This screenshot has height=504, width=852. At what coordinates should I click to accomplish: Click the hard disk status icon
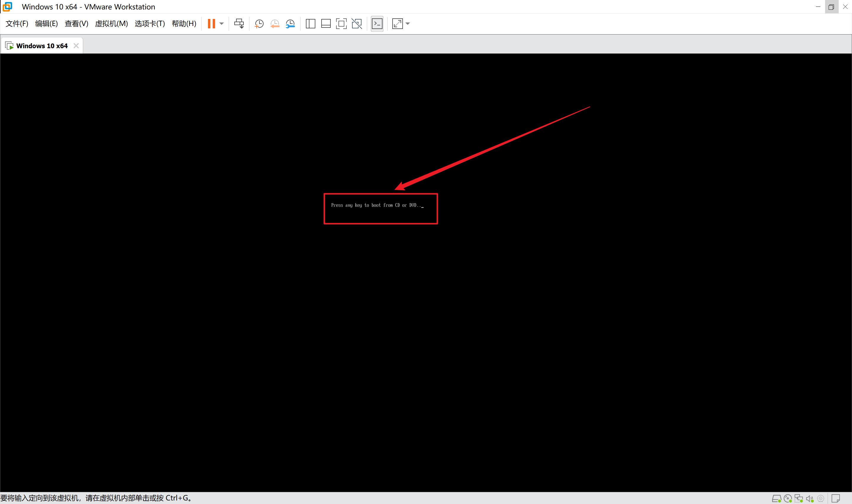click(x=776, y=499)
